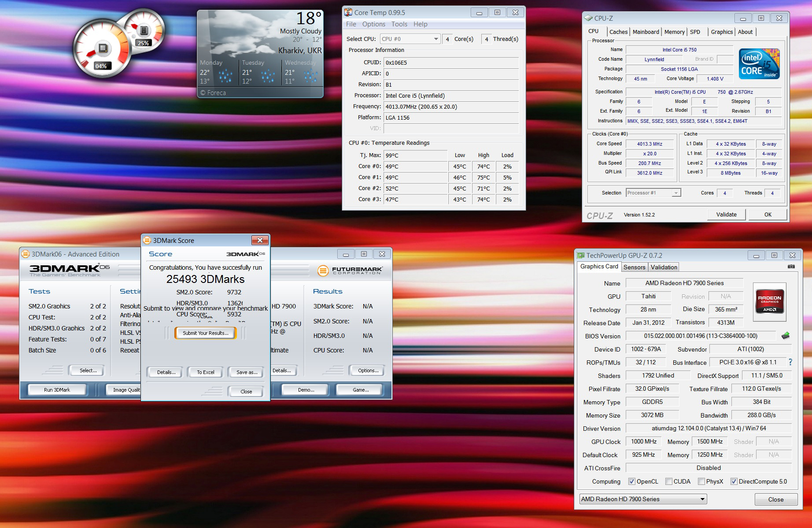The width and height of the screenshot is (812, 528).
Task: Click the Bus Interface question mark icon
Action: (790, 362)
